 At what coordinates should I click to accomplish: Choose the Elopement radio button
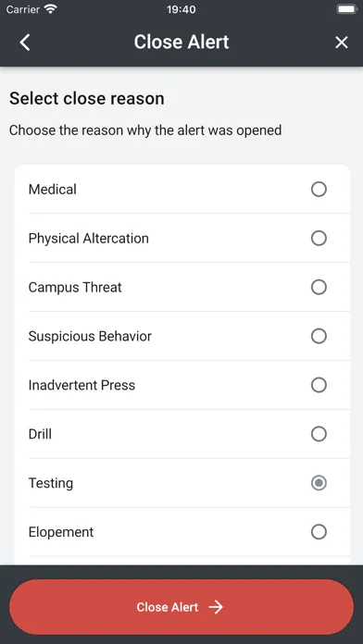(x=319, y=532)
